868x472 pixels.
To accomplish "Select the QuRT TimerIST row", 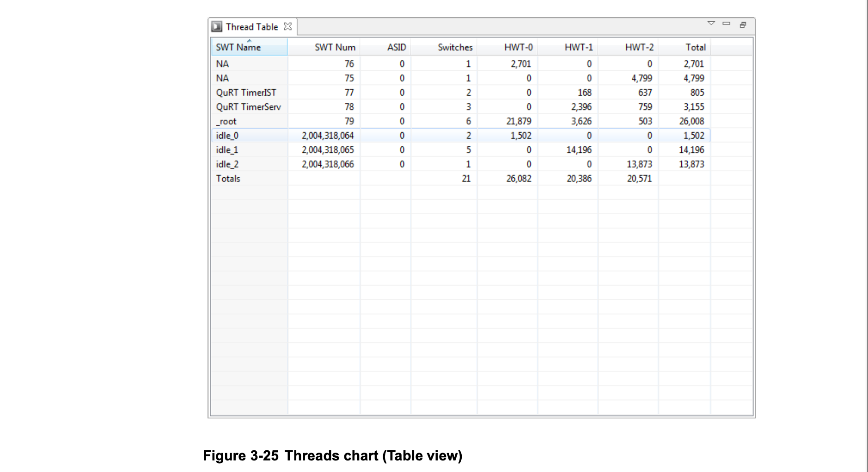I will (x=461, y=92).
